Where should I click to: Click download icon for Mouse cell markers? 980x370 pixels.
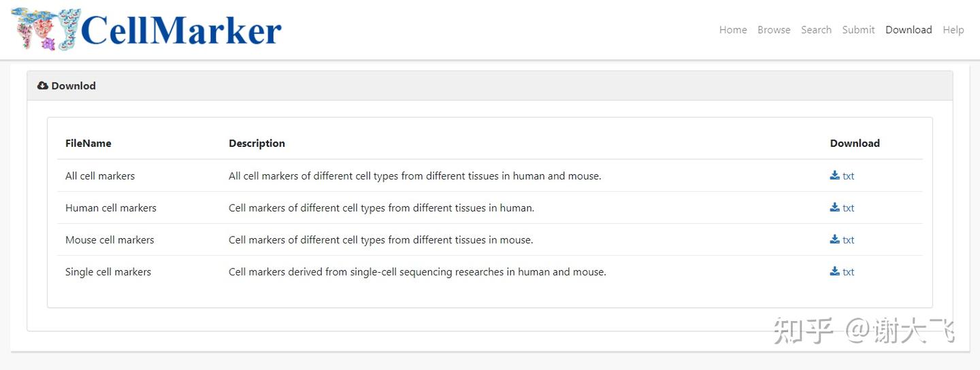[834, 239]
